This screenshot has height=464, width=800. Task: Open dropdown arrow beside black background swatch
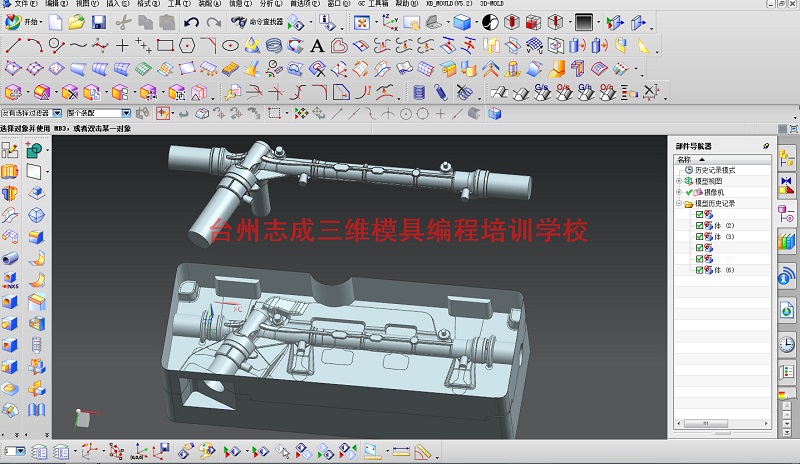(x=598, y=22)
